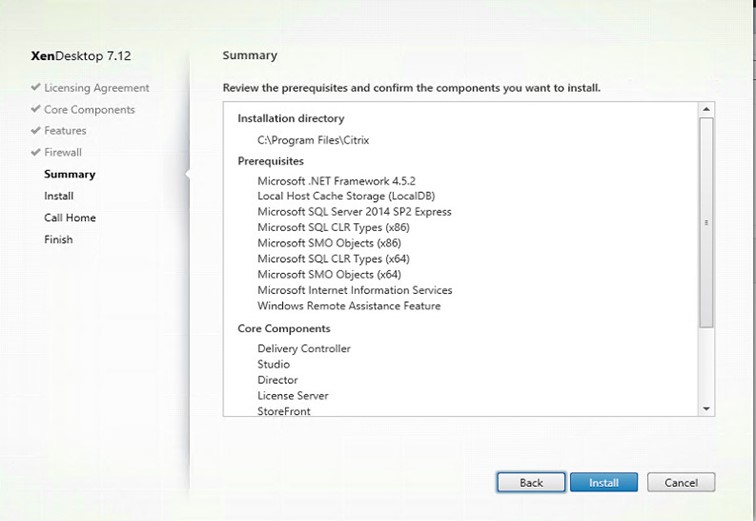Select the Install step in sidebar
Image resolution: width=756 pixels, height=521 pixels.
pos(59,196)
